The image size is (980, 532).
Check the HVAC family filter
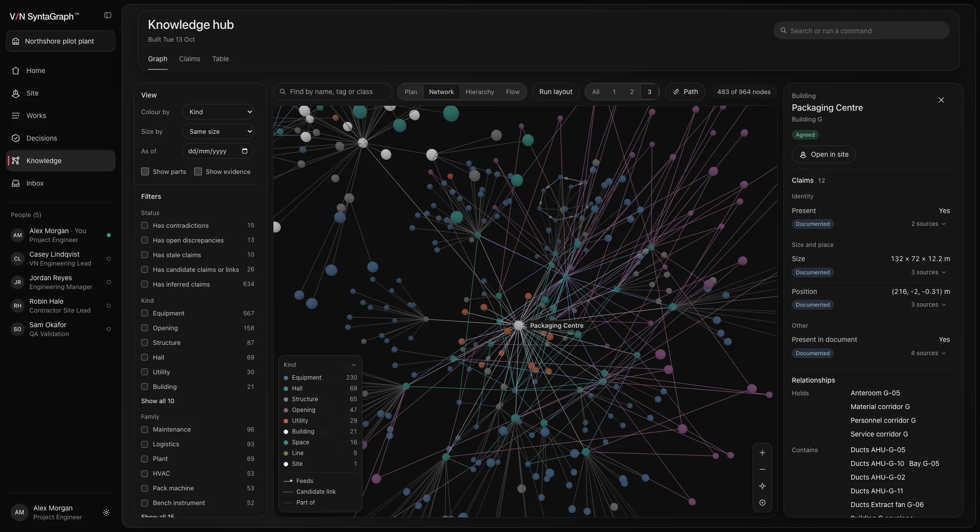(x=145, y=474)
